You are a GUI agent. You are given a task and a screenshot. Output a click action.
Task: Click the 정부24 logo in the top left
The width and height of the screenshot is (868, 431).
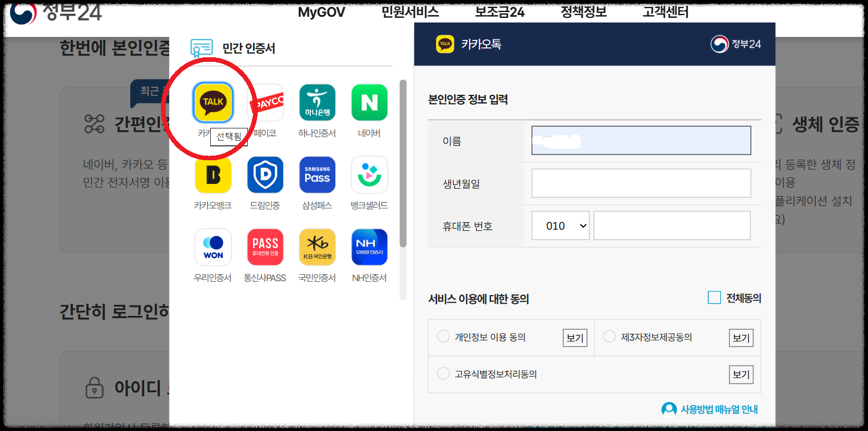tap(56, 12)
